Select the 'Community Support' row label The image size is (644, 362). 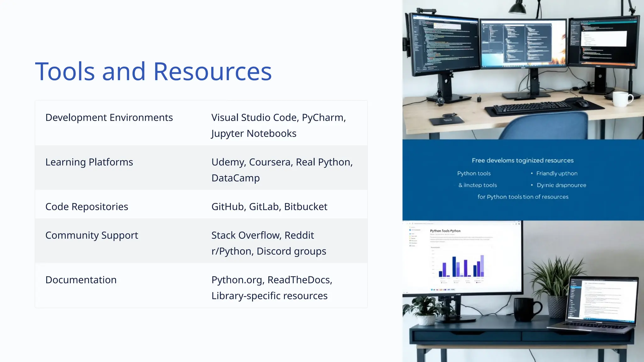click(x=92, y=235)
